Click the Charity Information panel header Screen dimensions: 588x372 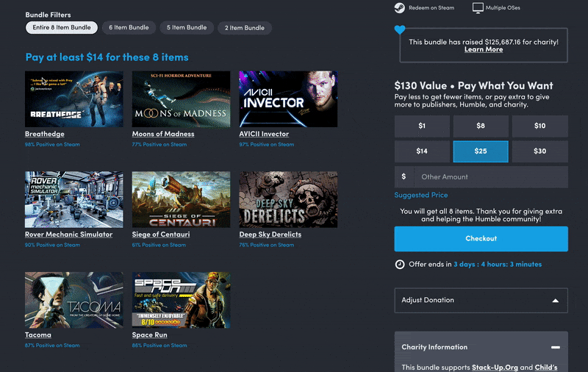pyautogui.click(x=481, y=347)
